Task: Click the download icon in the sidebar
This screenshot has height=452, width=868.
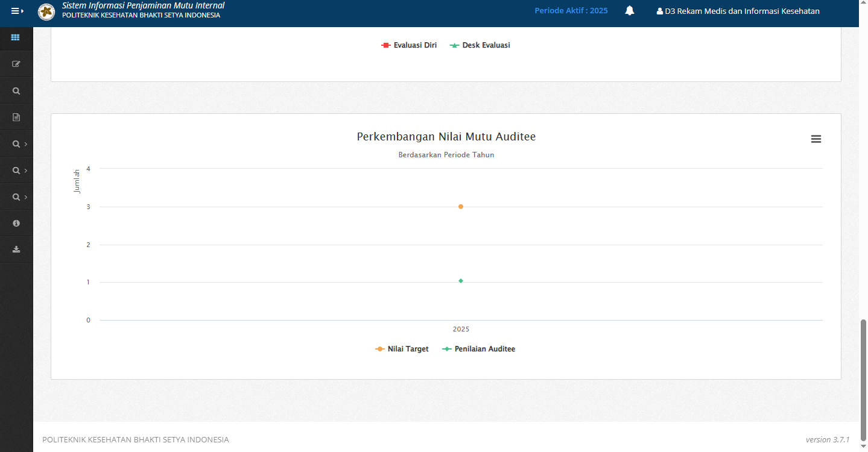Action: point(16,250)
